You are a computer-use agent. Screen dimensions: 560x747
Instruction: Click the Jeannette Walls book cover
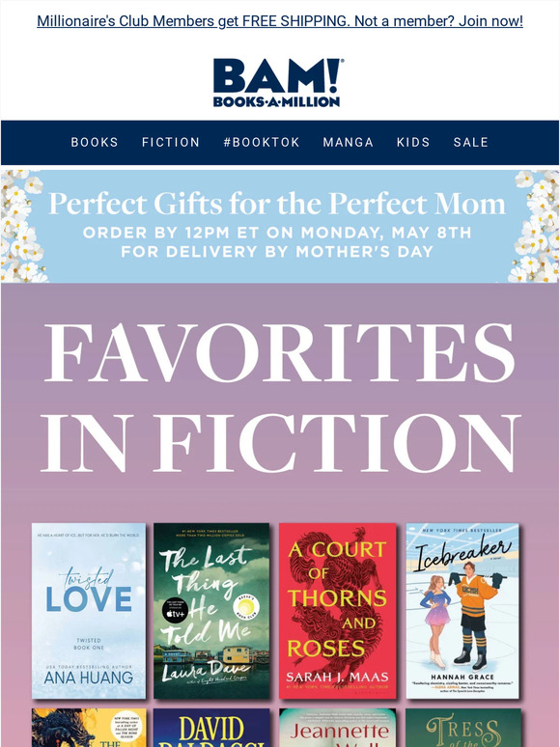click(x=337, y=728)
